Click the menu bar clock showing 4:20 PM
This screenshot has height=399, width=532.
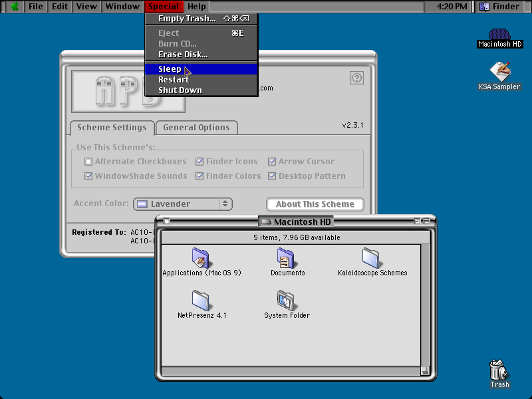click(452, 7)
